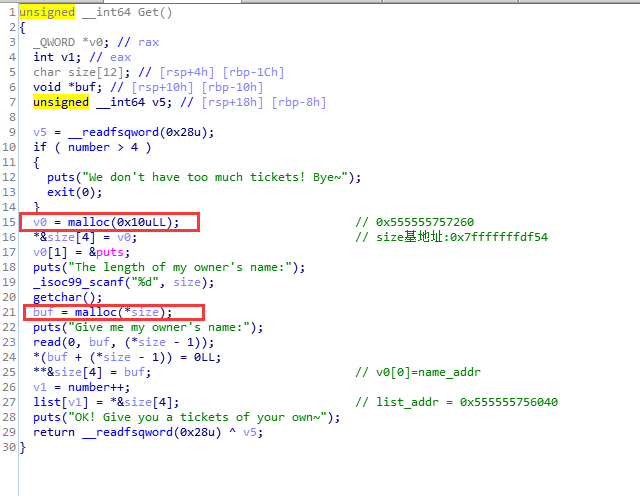Screen dimensions: 640x496
Task: Click the 'return' keyword on line 29
Action: click(x=54, y=432)
